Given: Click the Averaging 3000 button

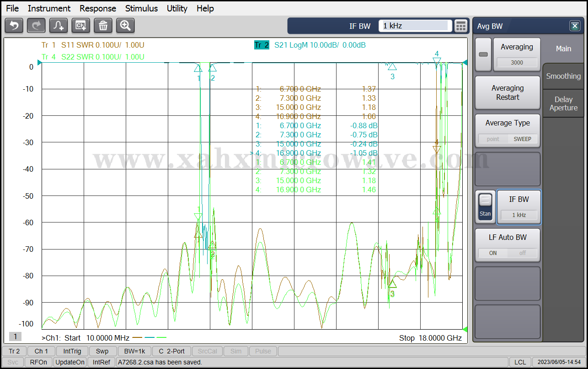Looking at the screenshot, I should pyautogui.click(x=517, y=54).
